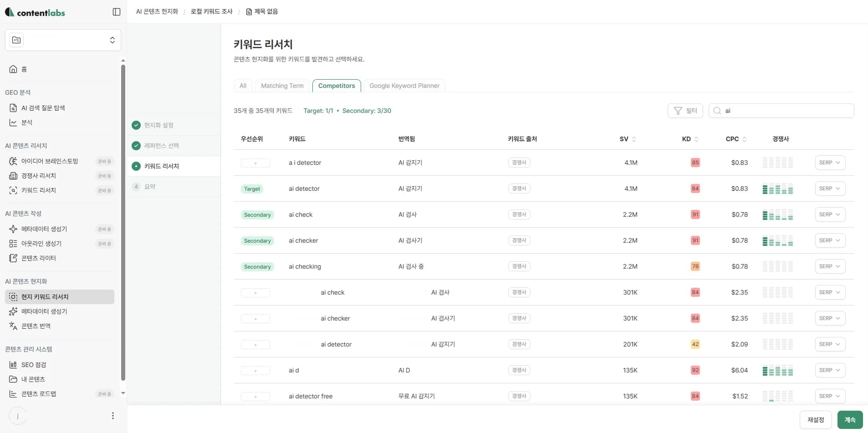The height and width of the screenshot is (433, 868).
Task: Switch to Matching Term tab
Action: 282,86
